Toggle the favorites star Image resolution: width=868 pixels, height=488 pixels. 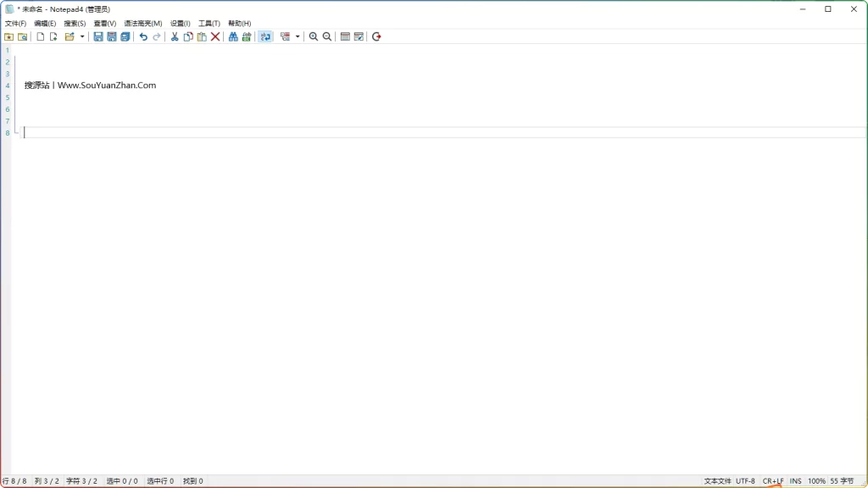click(9, 36)
